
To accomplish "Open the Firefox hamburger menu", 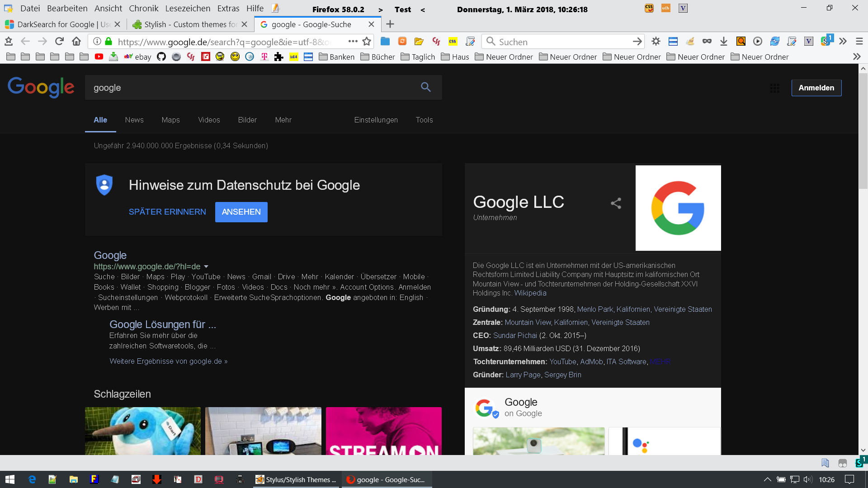I will point(859,42).
